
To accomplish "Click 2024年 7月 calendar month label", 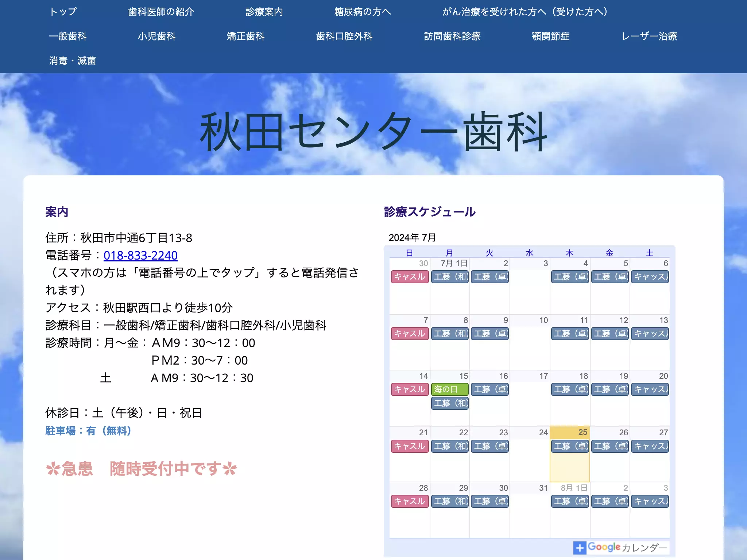I will click(x=412, y=238).
